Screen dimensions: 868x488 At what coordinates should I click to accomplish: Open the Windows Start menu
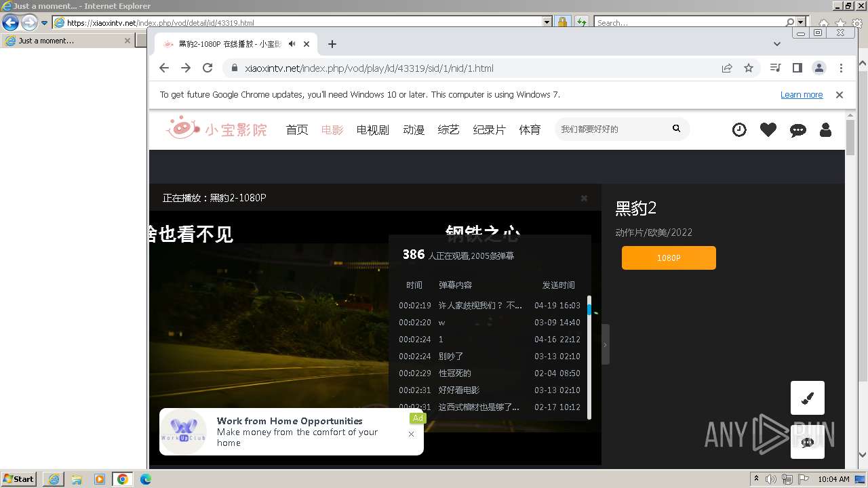point(19,479)
